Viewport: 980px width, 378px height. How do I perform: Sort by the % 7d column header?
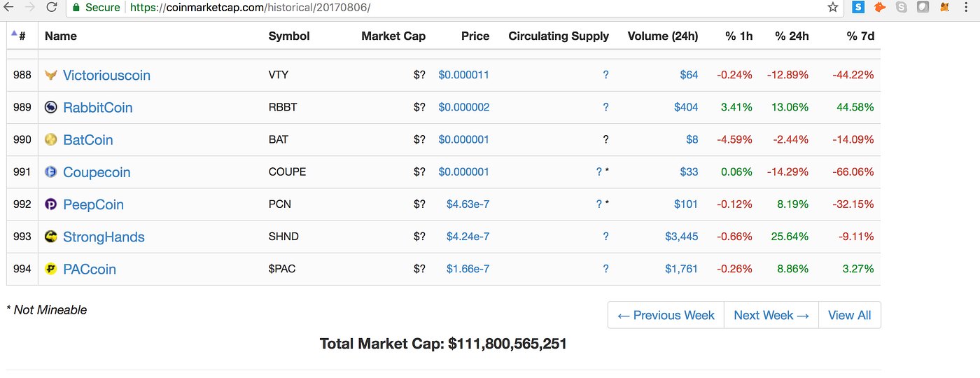pyautogui.click(x=860, y=36)
